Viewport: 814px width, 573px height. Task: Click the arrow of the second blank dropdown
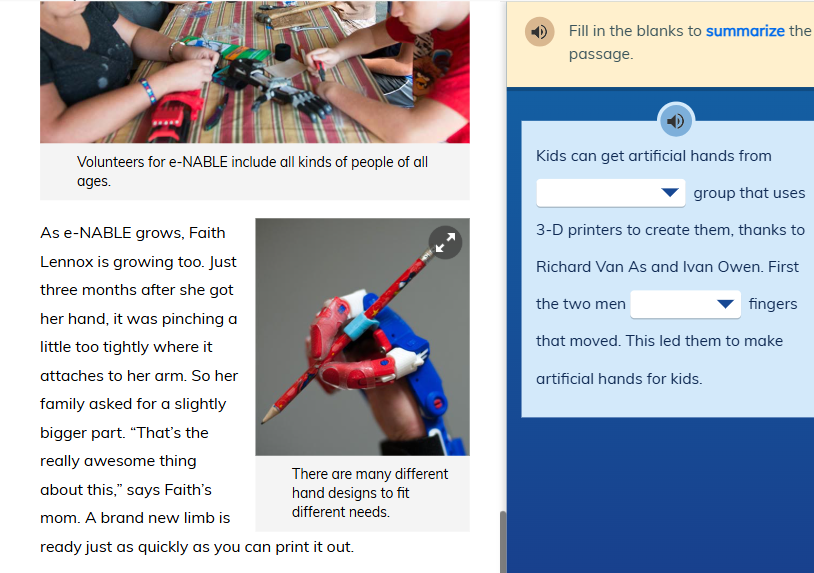pyautogui.click(x=725, y=304)
